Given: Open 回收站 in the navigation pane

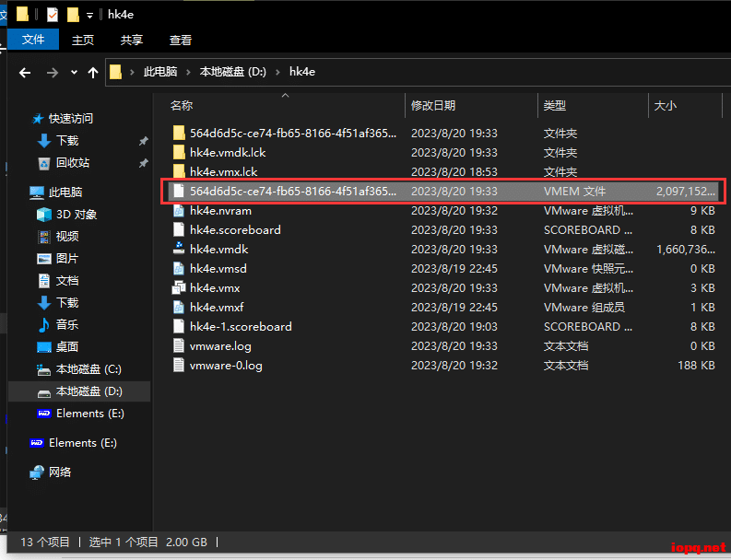Looking at the screenshot, I should point(73,163).
